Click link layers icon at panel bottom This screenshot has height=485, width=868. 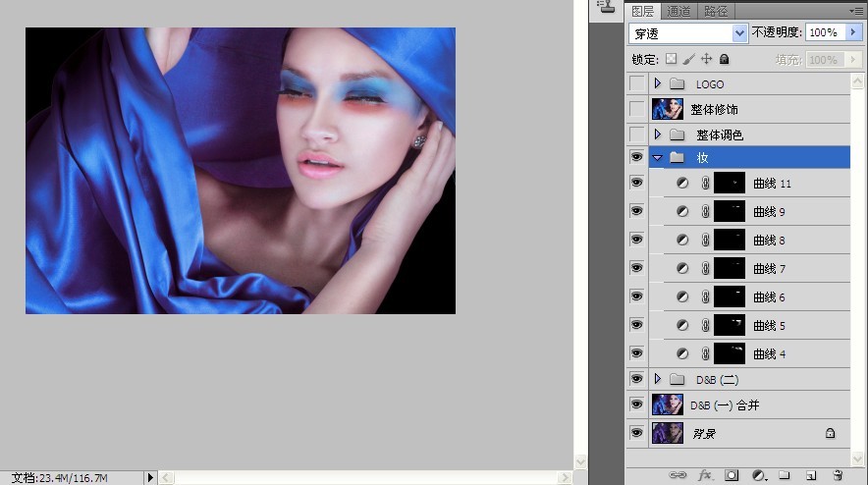tap(678, 475)
